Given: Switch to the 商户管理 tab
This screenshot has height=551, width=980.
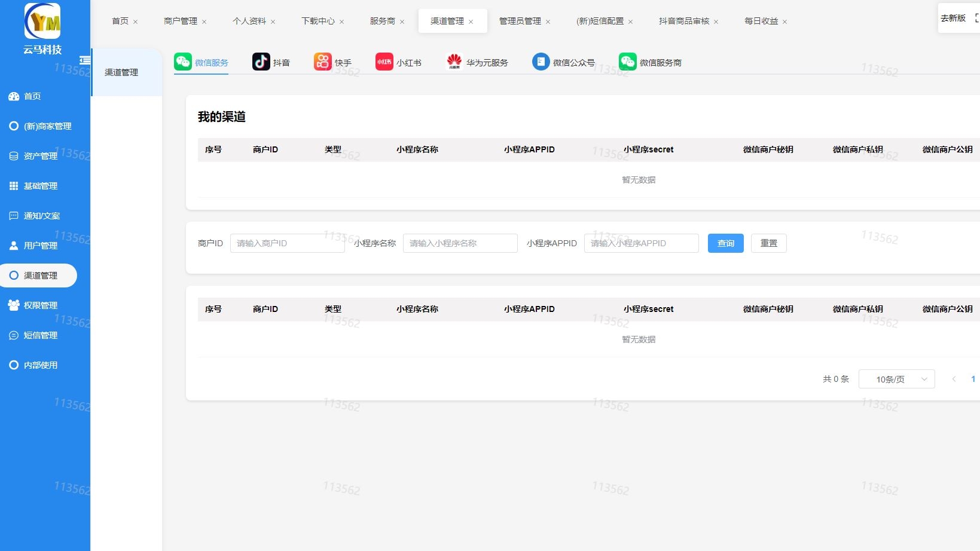Looking at the screenshot, I should pos(181,21).
